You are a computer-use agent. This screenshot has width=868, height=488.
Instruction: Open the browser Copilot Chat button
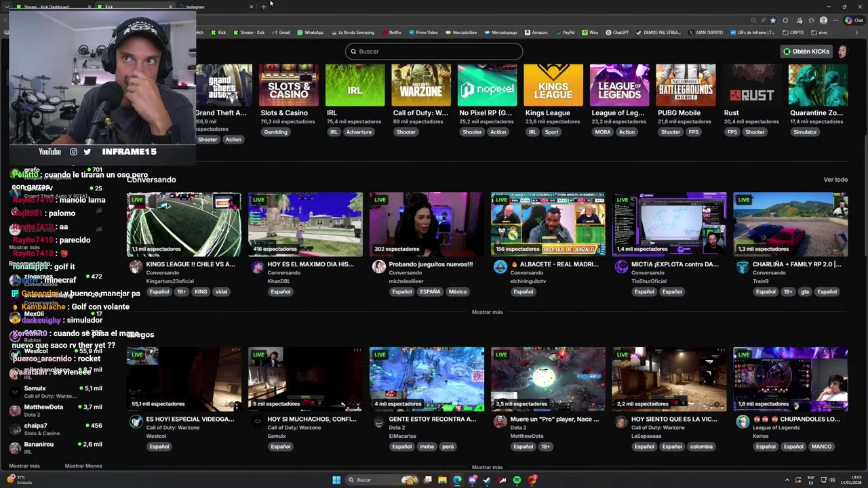[853, 20]
